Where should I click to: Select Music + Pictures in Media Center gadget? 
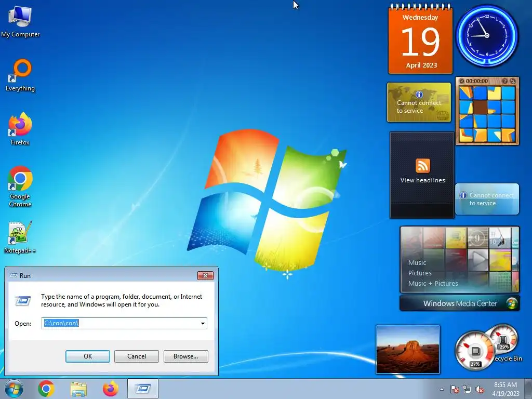(433, 283)
